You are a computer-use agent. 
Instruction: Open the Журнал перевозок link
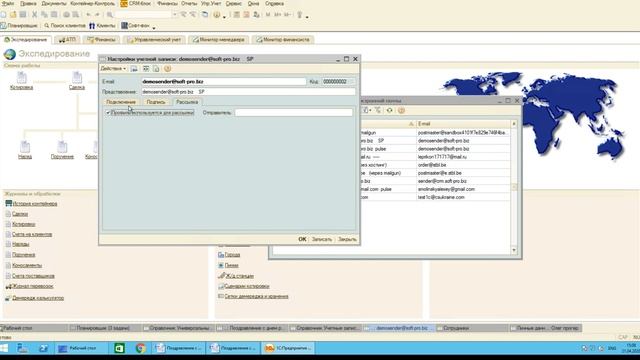pos(30,286)
